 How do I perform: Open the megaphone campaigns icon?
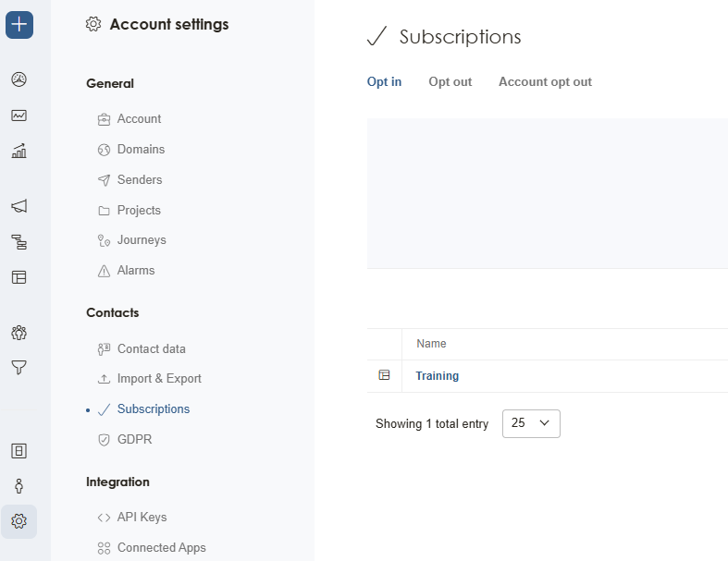19,206
